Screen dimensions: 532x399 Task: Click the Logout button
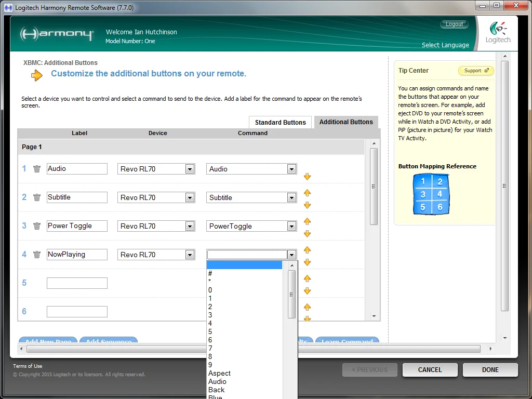454,24
